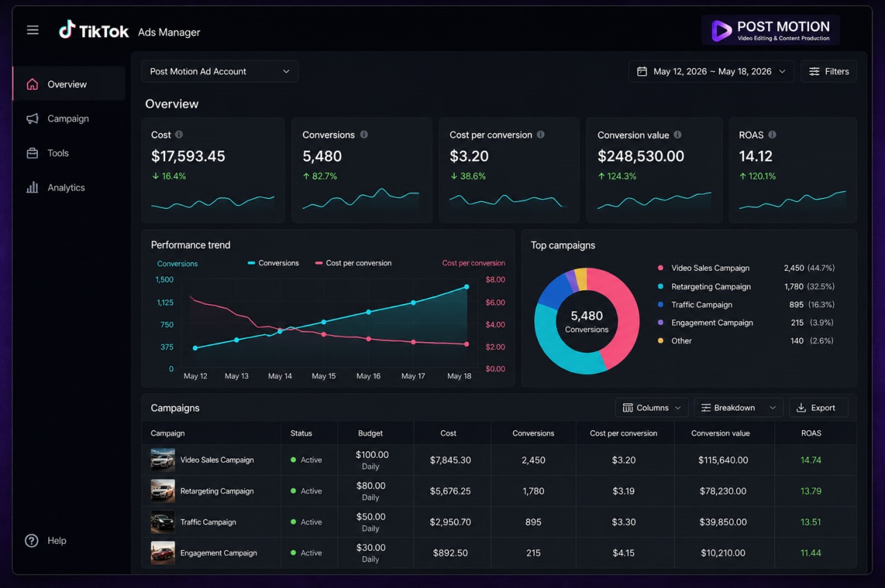Click the ROAS column header
The height and width of the screenshot is (588, 885).
point(811,433)
